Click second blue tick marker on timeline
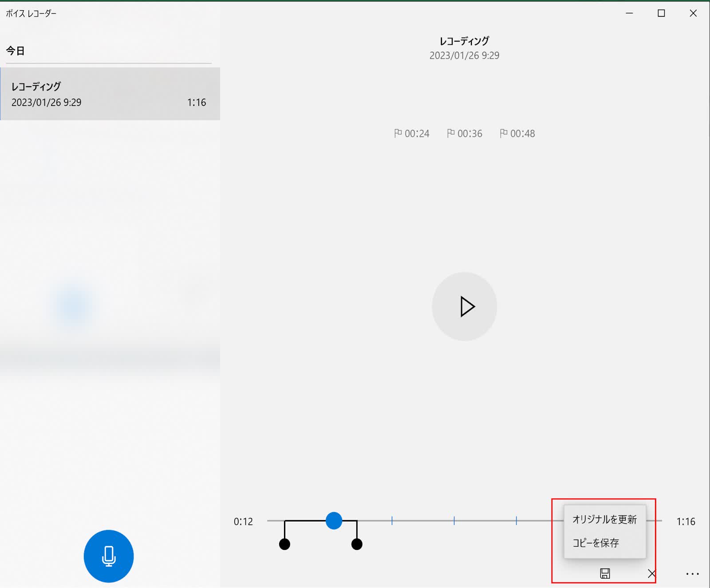The width and height of the screenshot is (710, 588). (454, 521)
